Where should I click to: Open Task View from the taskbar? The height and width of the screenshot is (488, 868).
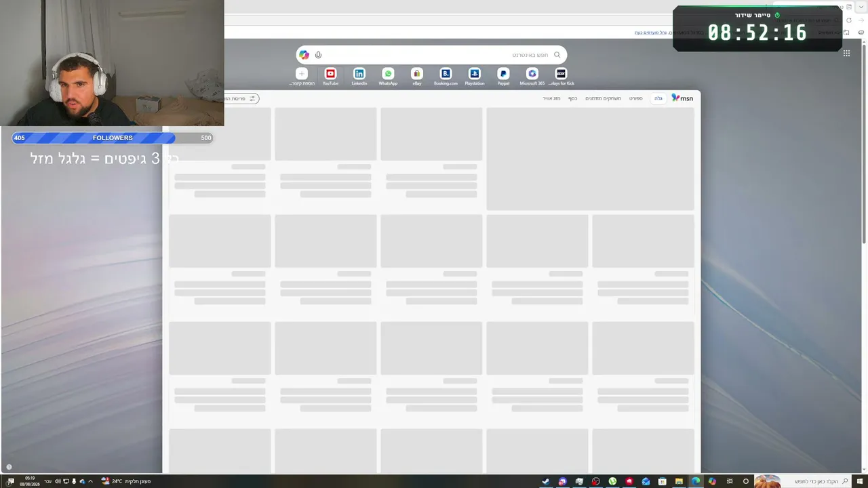pos(730,481)
